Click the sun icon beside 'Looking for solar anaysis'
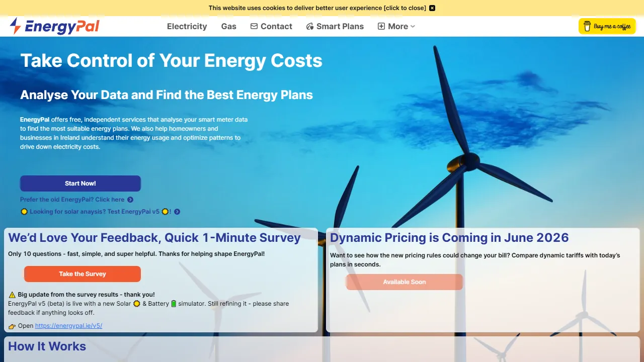The width and height of the screenshot is (644, 362). 24,211
